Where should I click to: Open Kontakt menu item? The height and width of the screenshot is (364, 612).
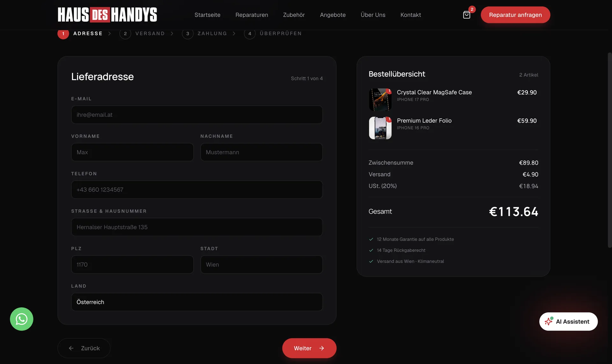[x=411, y=15]
